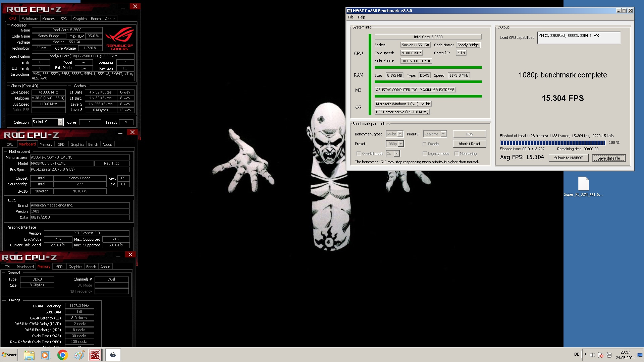Close the HWBOT x265 Benchmark window
644x362 pixels.
point(630,11)
